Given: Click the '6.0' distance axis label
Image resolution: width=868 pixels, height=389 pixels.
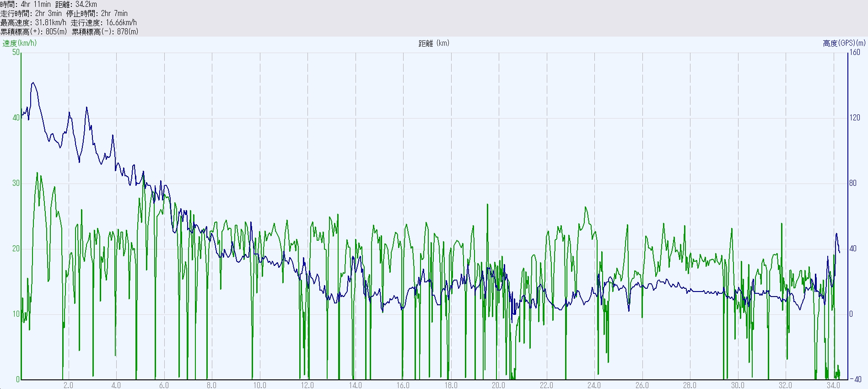Looking at the screenshot, I should [x=164, y=385].
